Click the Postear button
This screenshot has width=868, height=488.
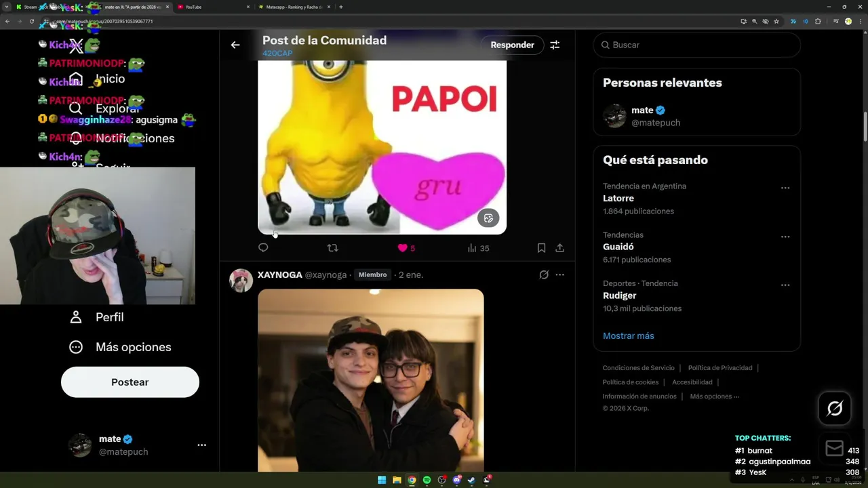(130, 382)
